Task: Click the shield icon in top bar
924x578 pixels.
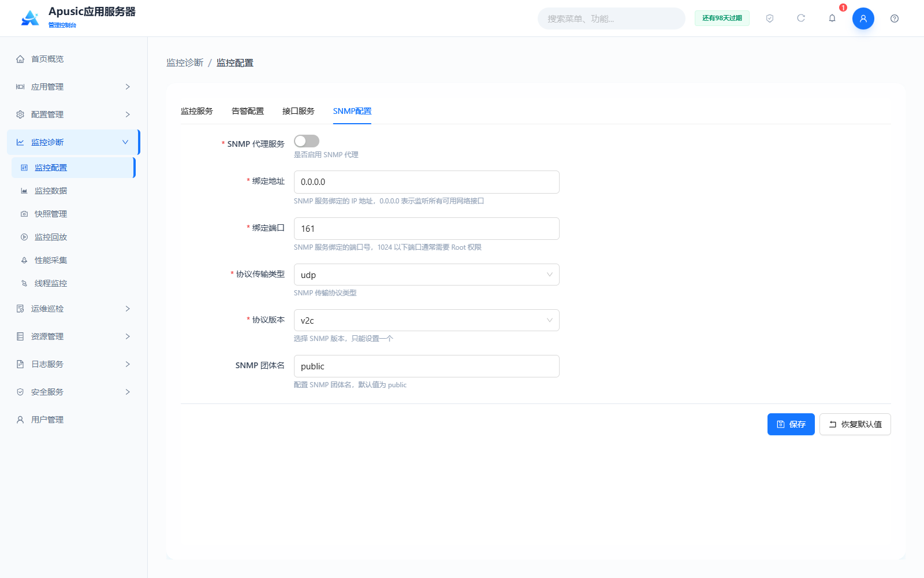Action: tap(769, 18)
